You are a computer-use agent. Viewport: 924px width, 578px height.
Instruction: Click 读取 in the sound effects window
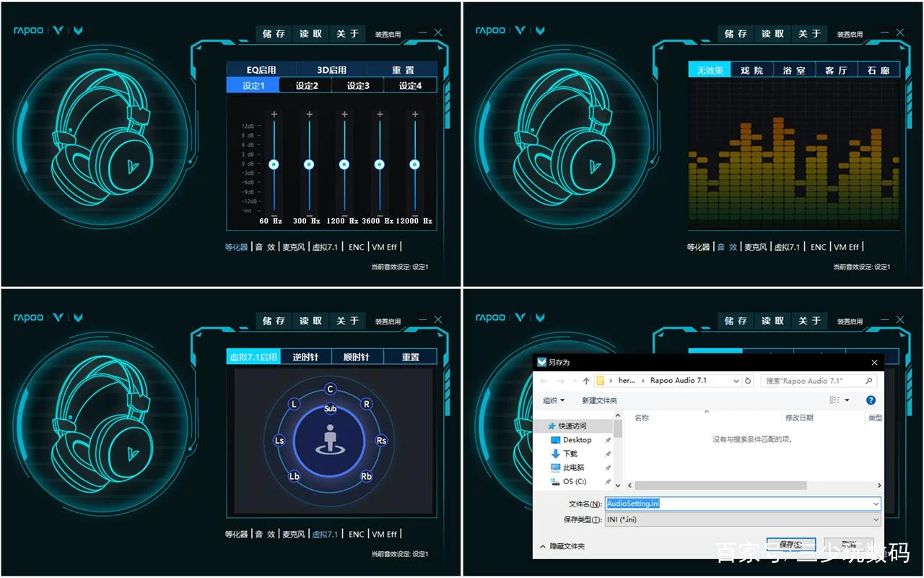tap(772, 33)
